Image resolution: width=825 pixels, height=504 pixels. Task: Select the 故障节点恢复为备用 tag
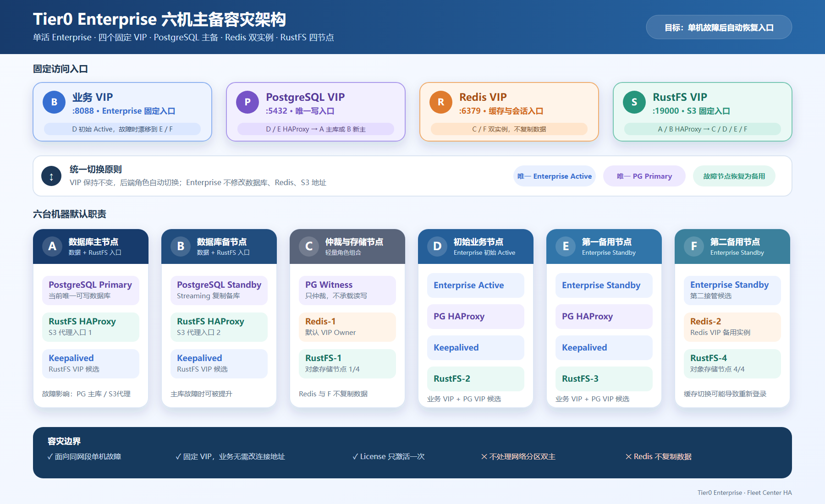pyautogui.click(x=734, y=176)
